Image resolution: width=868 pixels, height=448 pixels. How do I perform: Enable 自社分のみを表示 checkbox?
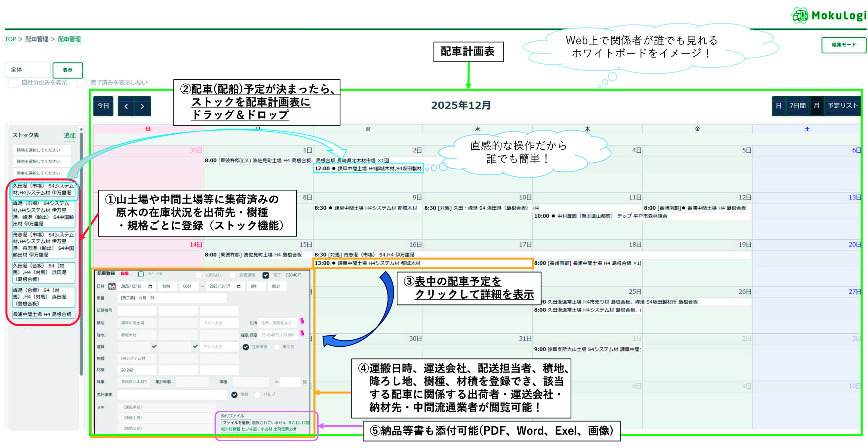[x=13, y=83]
